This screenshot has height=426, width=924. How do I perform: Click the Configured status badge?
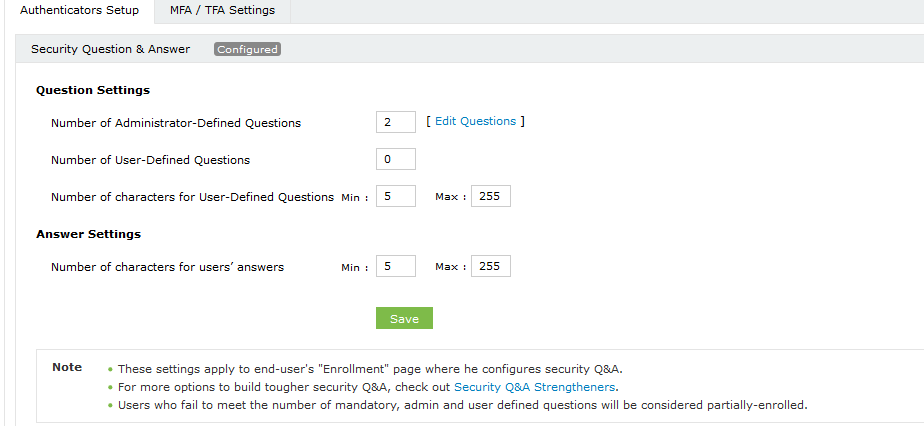click(247, 49)
